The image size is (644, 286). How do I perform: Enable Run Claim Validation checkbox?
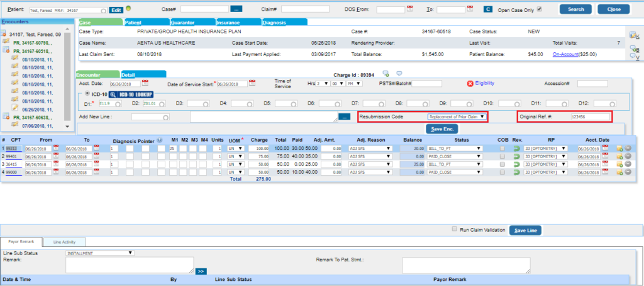pos(455,229)
